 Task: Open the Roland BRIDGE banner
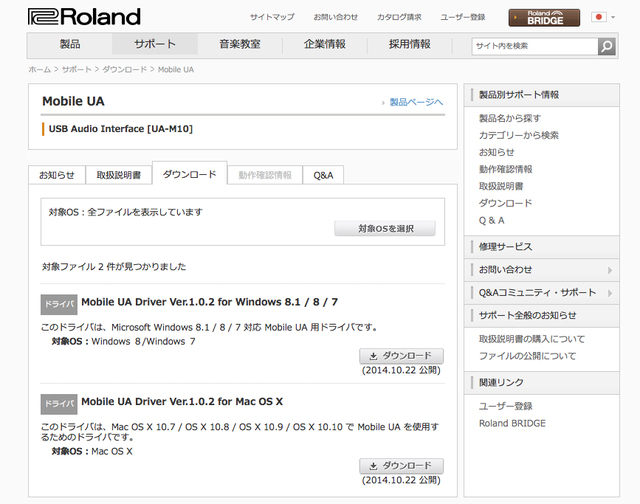[544, 17]
